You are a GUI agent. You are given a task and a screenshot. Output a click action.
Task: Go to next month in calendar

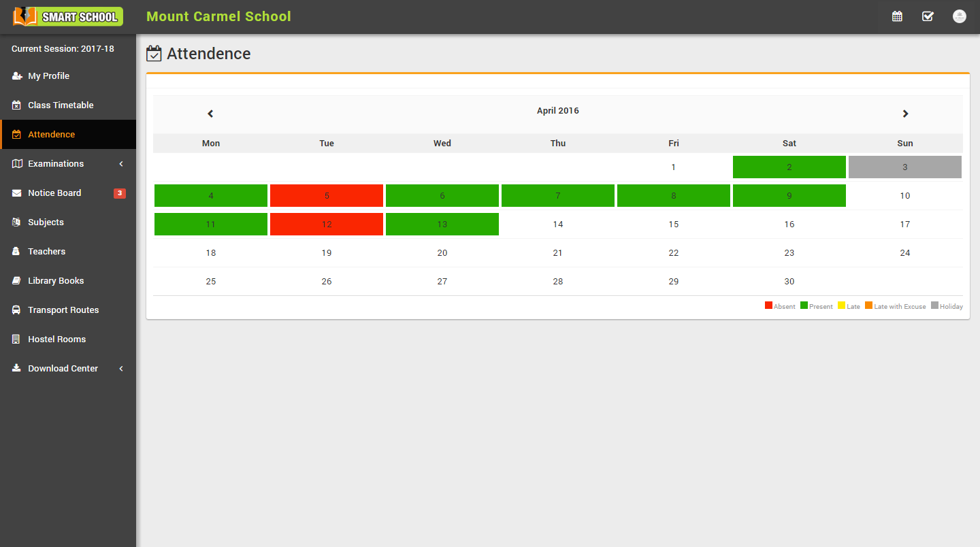pos(905,114)
